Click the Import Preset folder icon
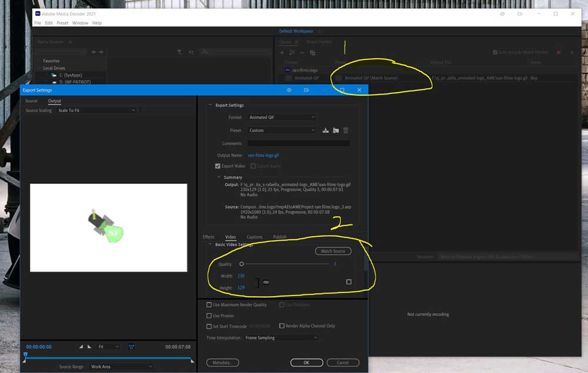This screenshot has height=373, width=588. coord(336,130)
